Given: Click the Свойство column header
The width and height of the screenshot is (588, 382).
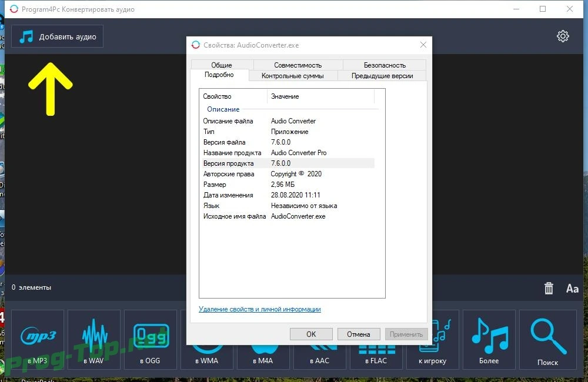Looking at the screenshot, I should pos(233,96).
